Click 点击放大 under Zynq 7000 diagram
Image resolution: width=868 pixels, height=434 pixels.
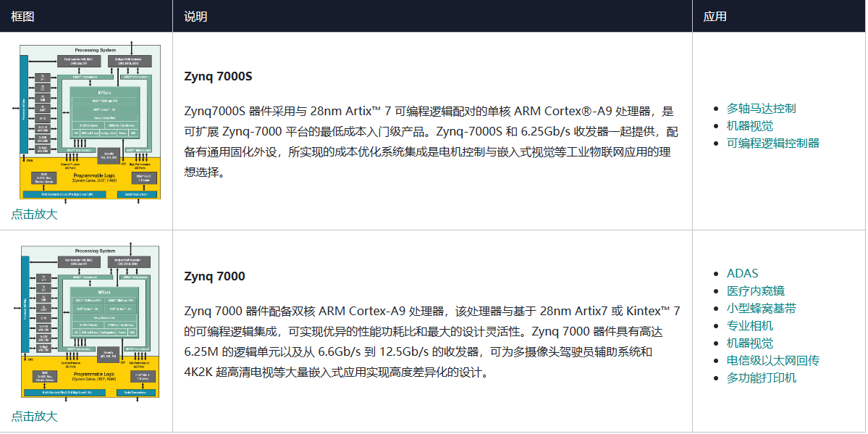click(34, 417)
